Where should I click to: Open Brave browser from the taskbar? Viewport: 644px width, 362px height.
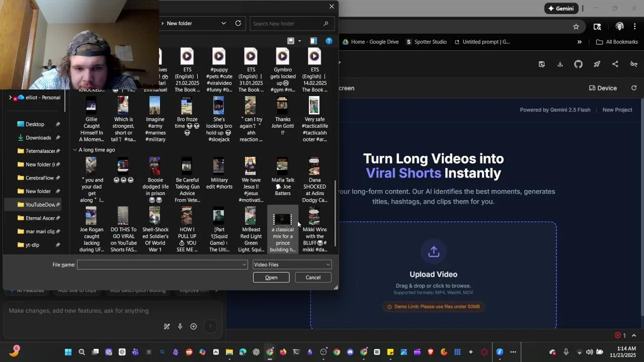(x=431, y=352)
